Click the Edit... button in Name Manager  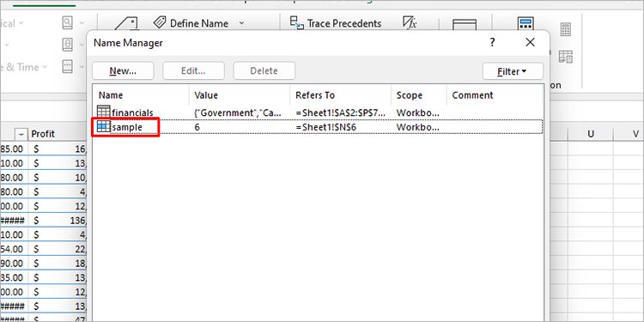(193, 70)
